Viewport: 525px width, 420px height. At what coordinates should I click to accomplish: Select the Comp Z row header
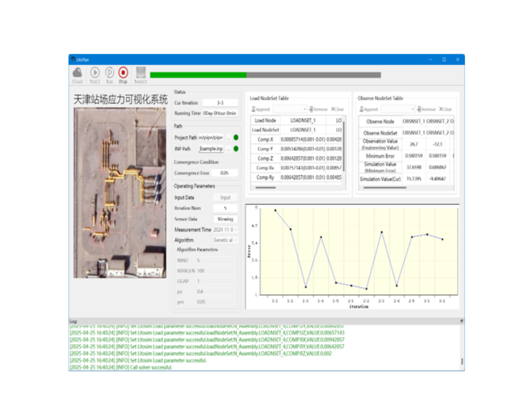(266, 158)
